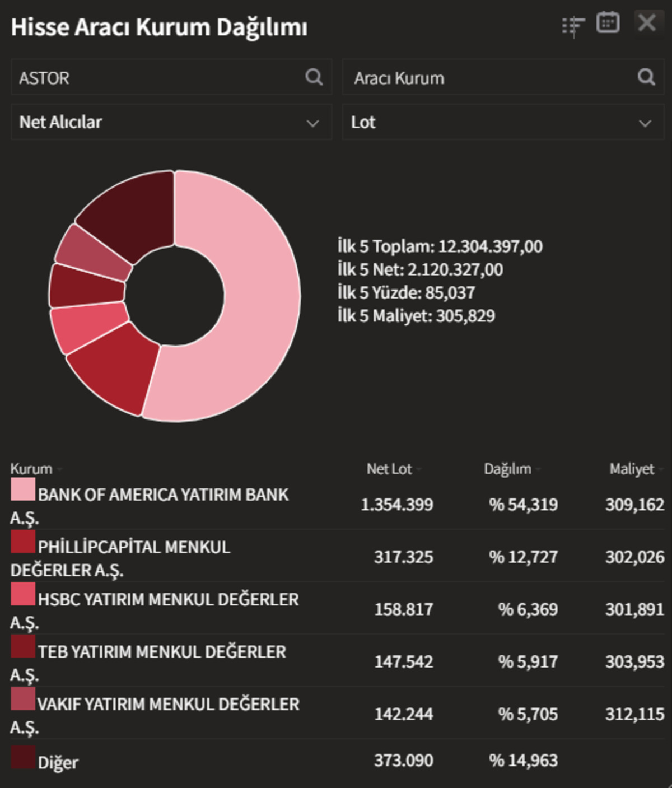Click net lot value 142.244

404,714
